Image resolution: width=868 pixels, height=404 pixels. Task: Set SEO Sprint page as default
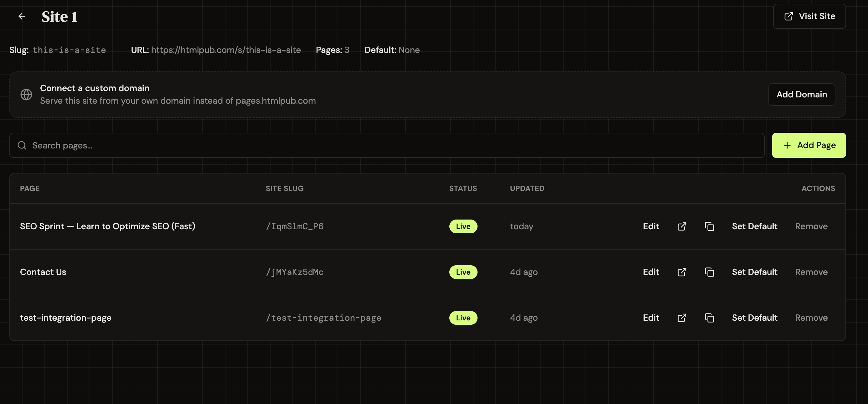[754, 226]
